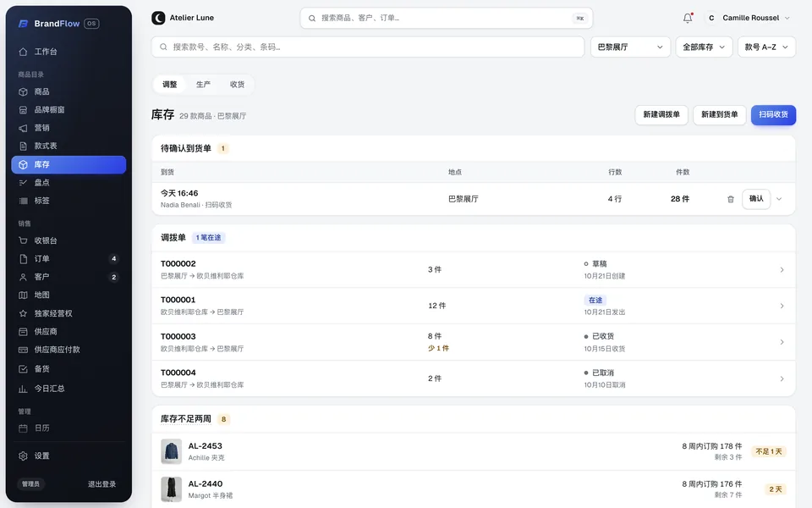
Task: Click AL-2440 product code
Action: 205,484
